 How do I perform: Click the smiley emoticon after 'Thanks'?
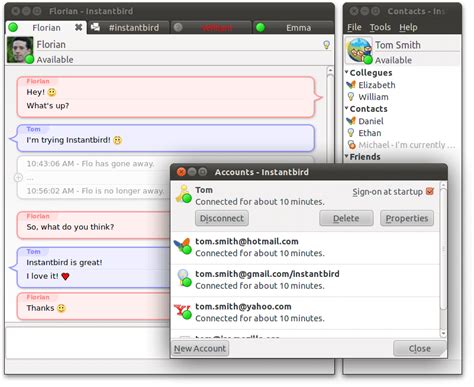[61, 308]
